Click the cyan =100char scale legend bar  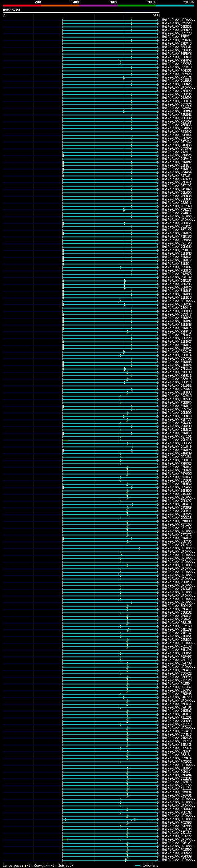pos(138,866)
